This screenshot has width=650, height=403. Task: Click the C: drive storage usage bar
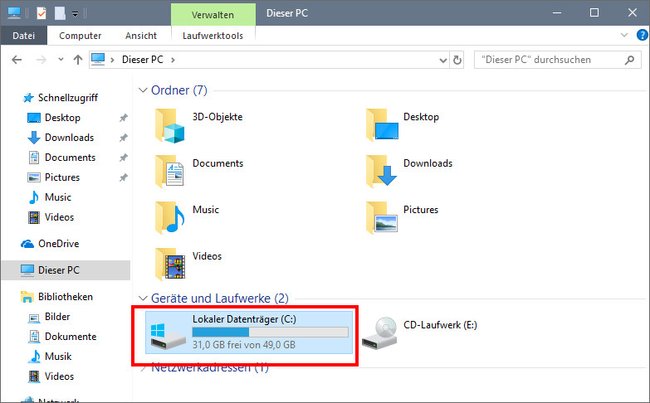pyautogui.click(x=270, y=332)
